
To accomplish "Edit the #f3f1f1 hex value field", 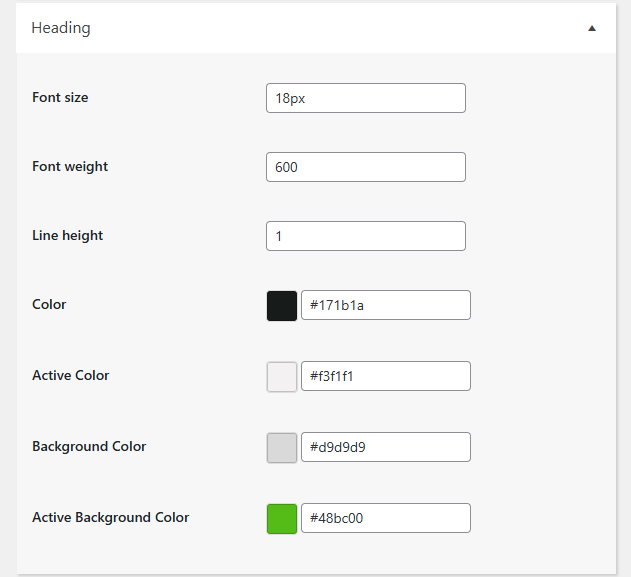I will (x=385, y=376).
